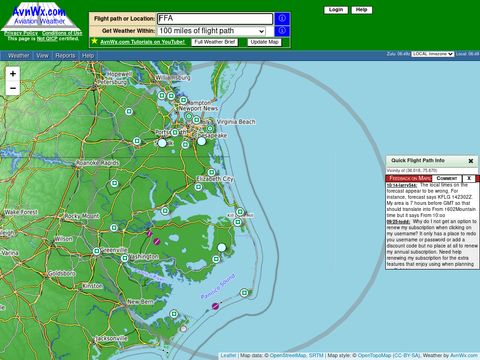Click the Login button
This screenshot has height=360, width=480.
tap(336, 10)
